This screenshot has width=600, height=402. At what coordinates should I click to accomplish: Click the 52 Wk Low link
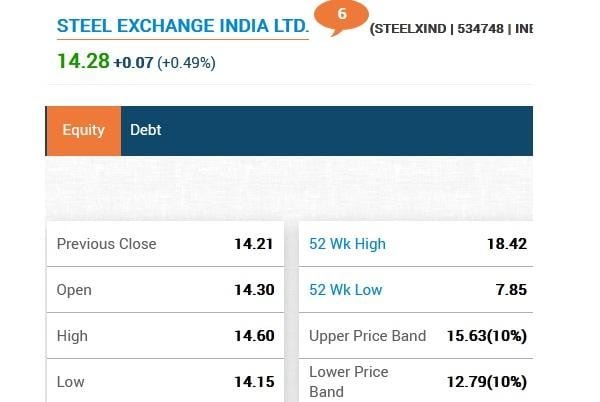pos(345,290)
